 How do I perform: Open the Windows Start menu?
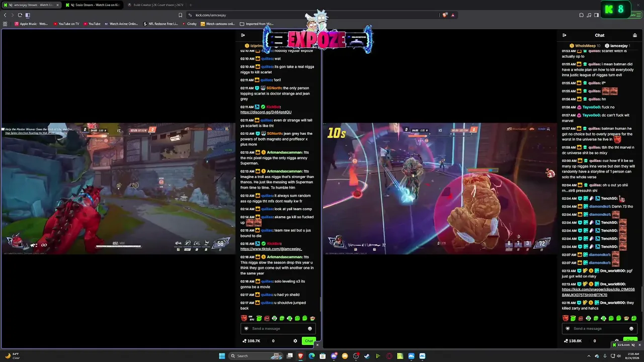point(222,356)
